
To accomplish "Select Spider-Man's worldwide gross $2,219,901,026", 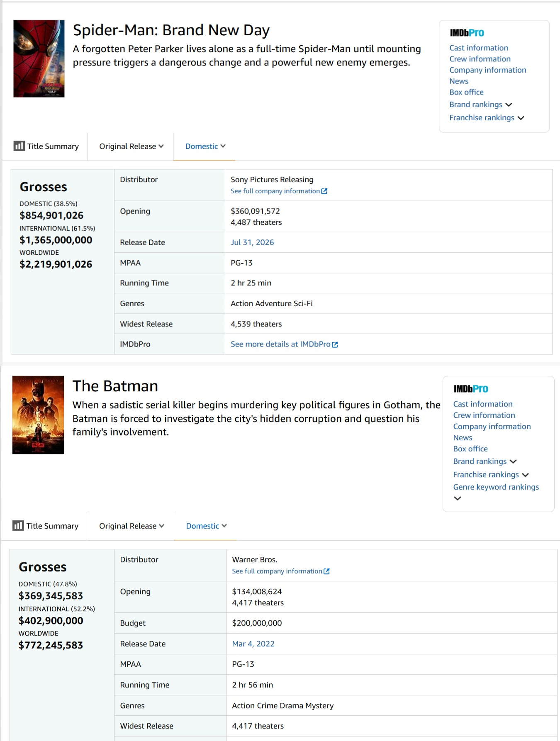I will pos(56,264).
